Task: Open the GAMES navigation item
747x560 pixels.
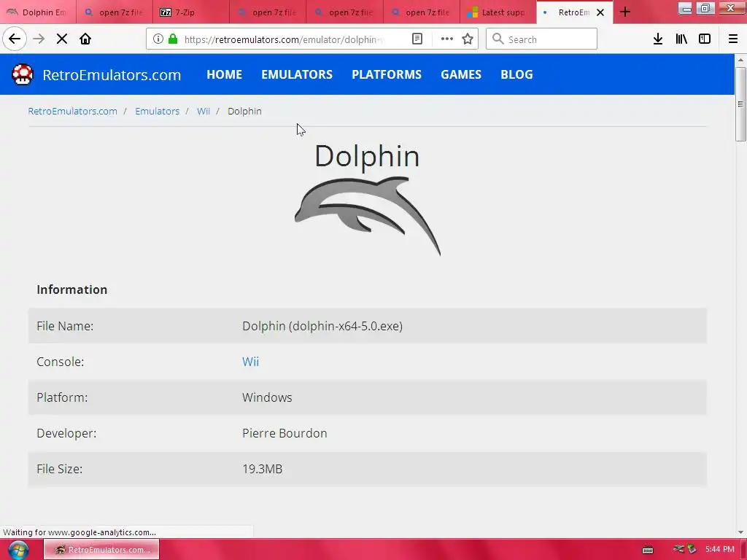Action: [461, 75]
